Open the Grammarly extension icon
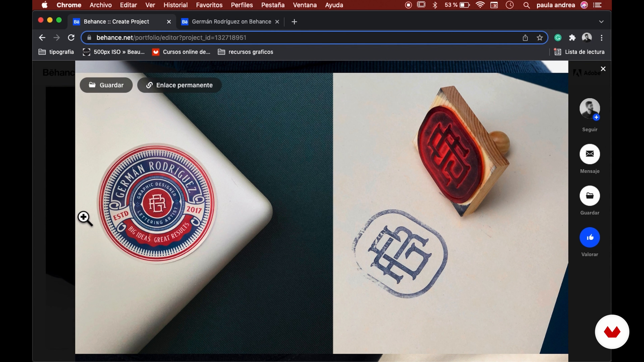 point(557,38)
